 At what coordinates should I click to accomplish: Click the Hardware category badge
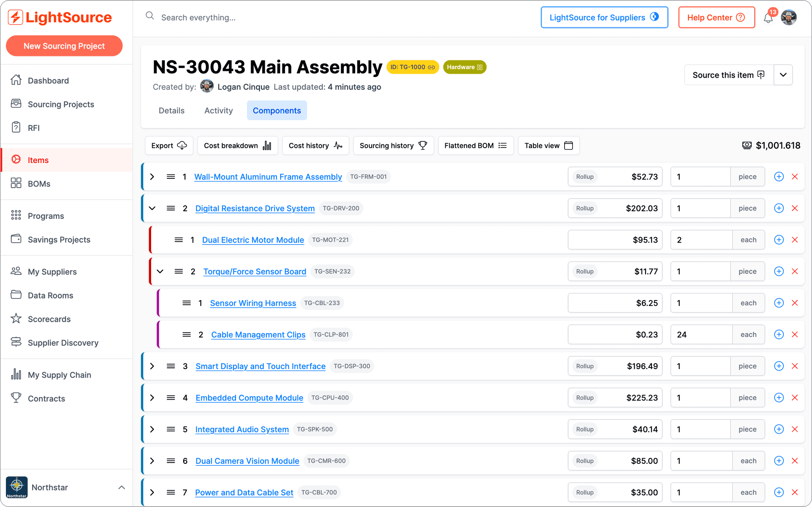click(x=465, y=67)
